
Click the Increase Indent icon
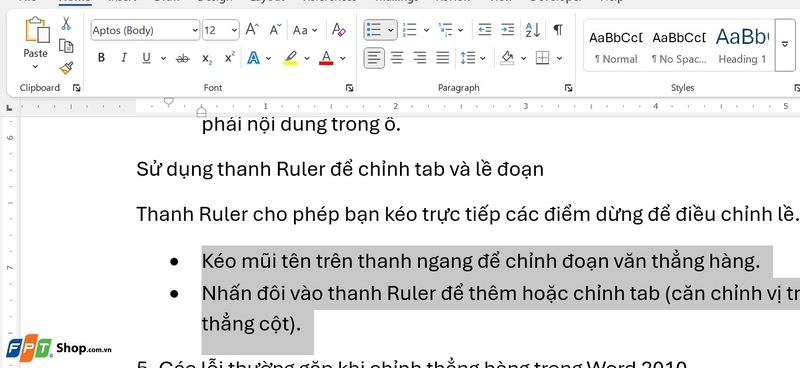coord(508,30)
